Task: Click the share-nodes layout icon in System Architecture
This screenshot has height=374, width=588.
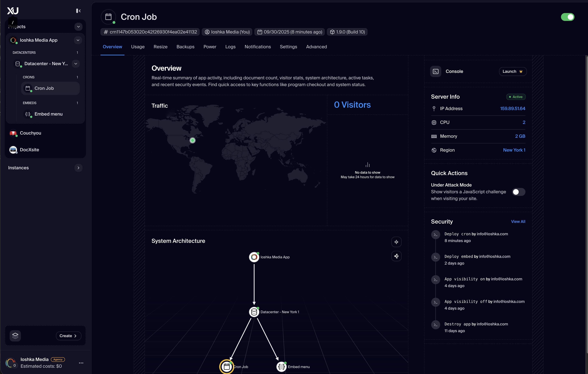Action: coord(396,256)
